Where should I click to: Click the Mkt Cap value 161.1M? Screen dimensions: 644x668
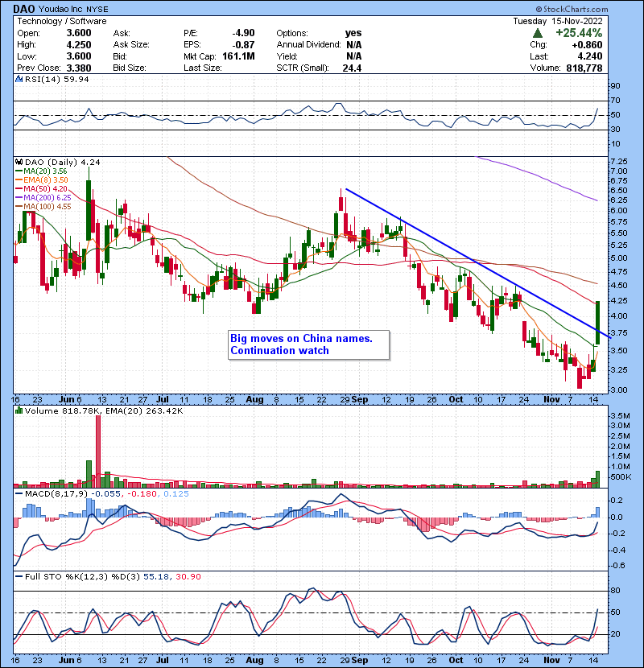(x=238, y=56)
